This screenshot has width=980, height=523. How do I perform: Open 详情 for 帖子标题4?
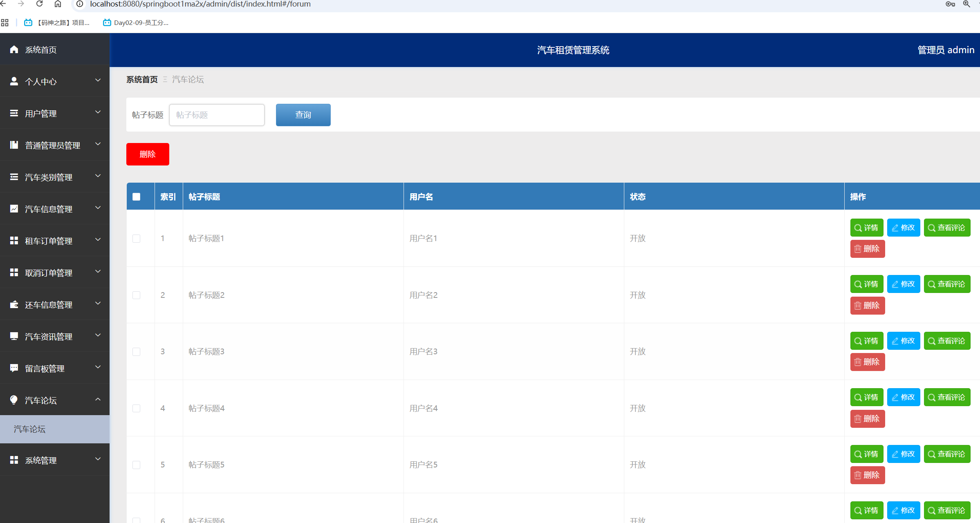[866, 397]
